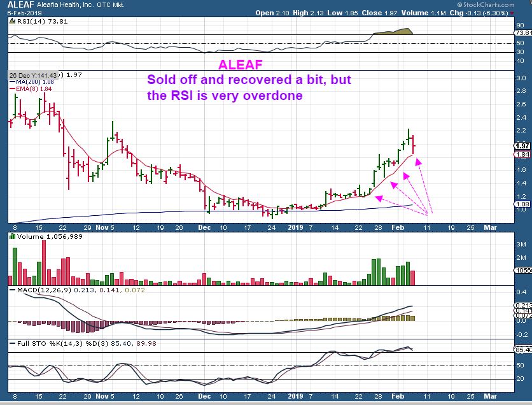The width and height of the screenshot is (532, 405).
Task: Click the OTC Mkt. exchange label
Action: pos(111,5)
